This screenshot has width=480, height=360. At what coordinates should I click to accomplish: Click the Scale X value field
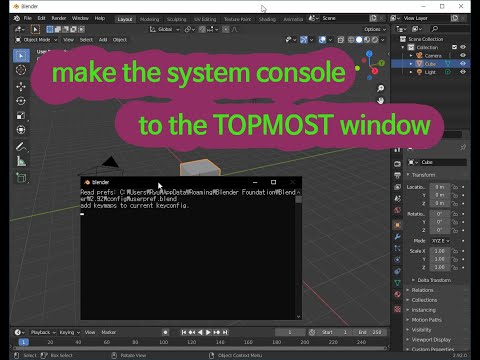click(440, 251)
